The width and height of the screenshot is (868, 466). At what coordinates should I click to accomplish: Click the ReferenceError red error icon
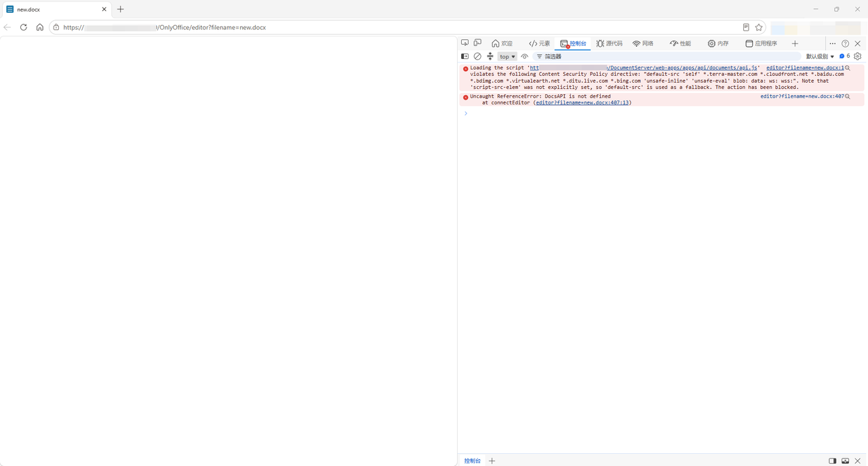(465, 97)
